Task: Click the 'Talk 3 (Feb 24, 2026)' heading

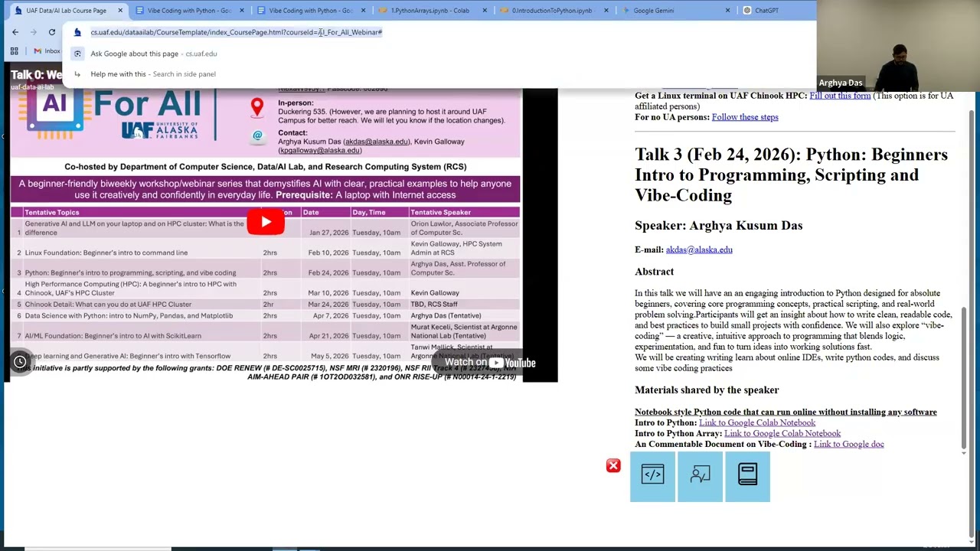Action: tap(791, 175)
